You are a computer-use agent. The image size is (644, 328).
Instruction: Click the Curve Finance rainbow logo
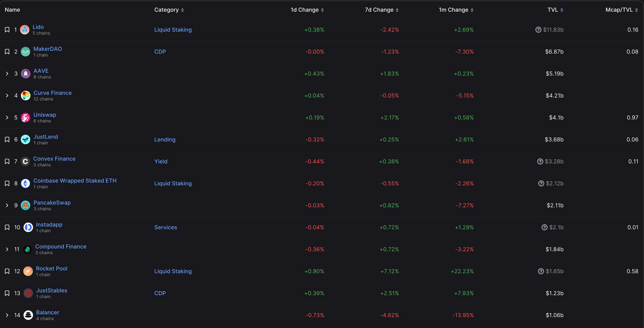click(25, 96)
